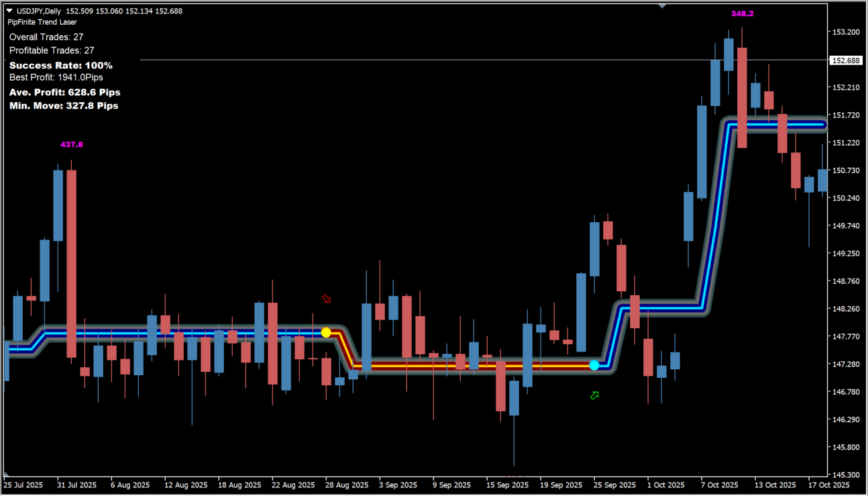Click the 153.200 level on price scale
Image resolution: width=868 pixels, height=496 pixels.
[x=845, y=32]
